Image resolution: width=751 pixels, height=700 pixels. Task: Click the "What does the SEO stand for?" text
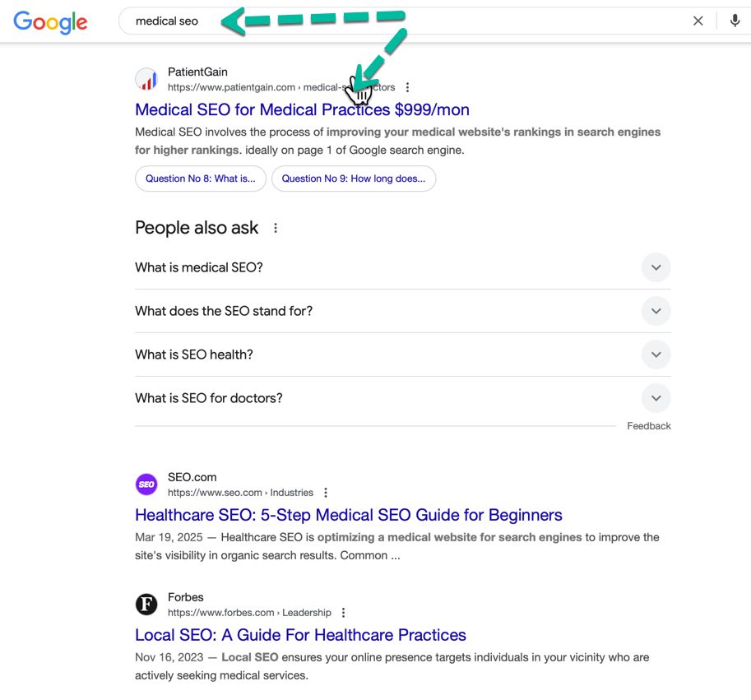(224, 311)
